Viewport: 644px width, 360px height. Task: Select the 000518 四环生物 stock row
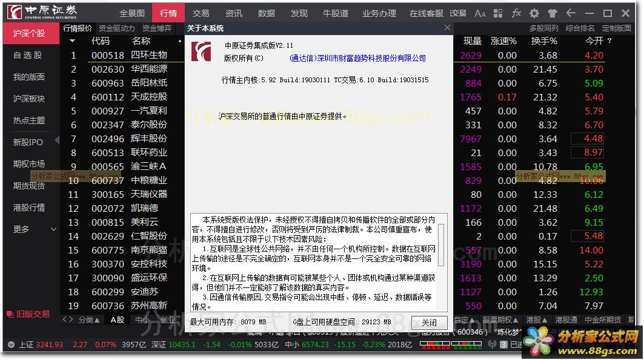123,55
